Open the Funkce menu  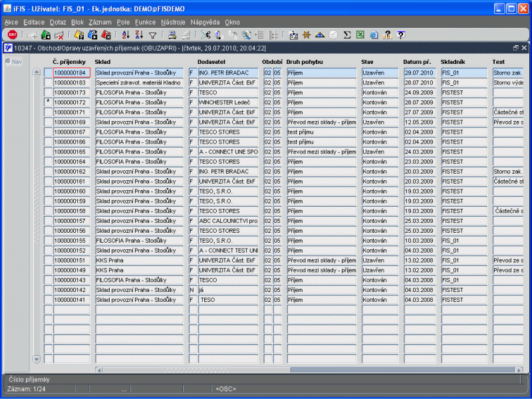(x=145, y=23)
